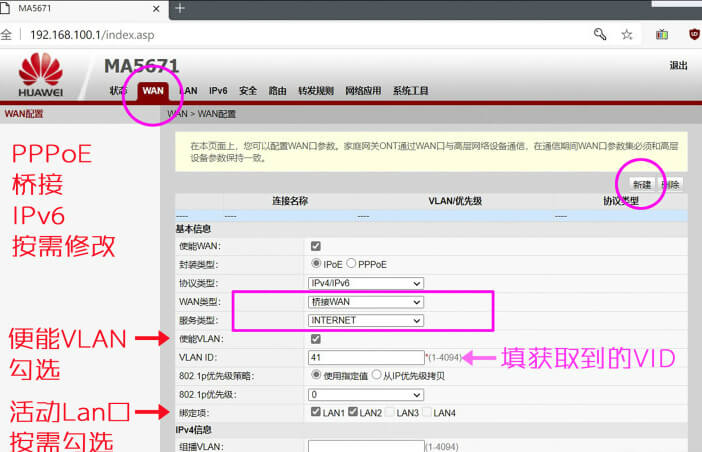Open the 系统工具 tab
702x452 pixels.
pyautogui.click(x=411, y=91)
